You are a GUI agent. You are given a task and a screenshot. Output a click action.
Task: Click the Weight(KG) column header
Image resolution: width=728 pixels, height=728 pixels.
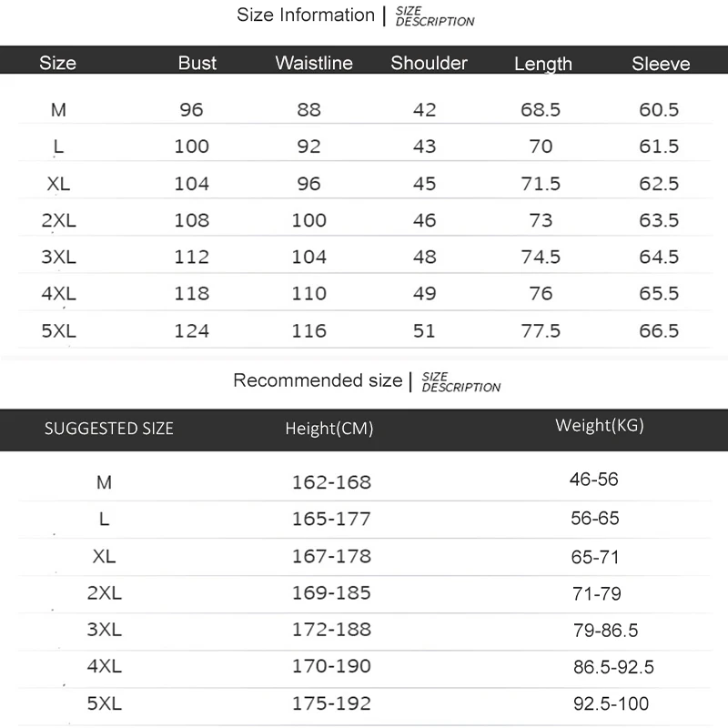pos(600,425)
